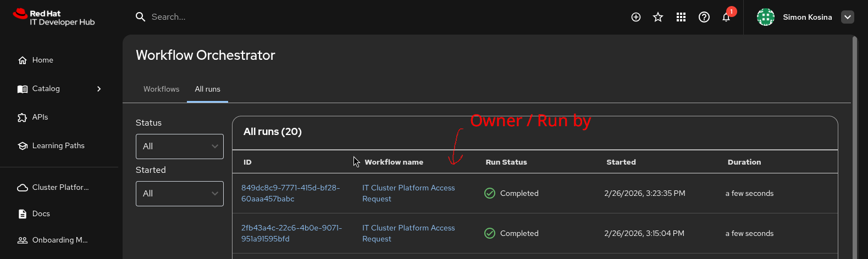Expand the Catalog sidebar chevron
868x259 pixels.
click(x=99, y=89)
